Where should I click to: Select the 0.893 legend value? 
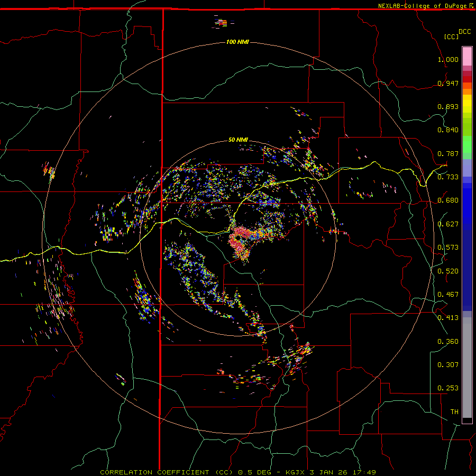click(x=448, y=106)
